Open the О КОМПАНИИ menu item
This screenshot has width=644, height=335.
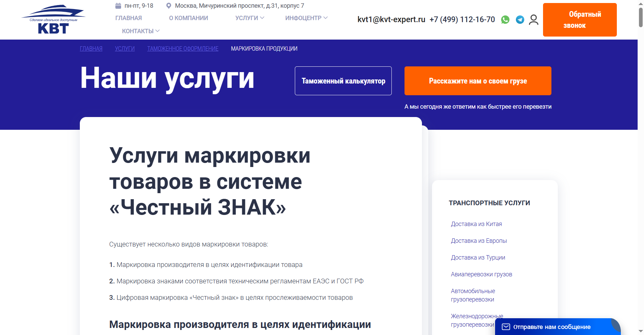188,18
